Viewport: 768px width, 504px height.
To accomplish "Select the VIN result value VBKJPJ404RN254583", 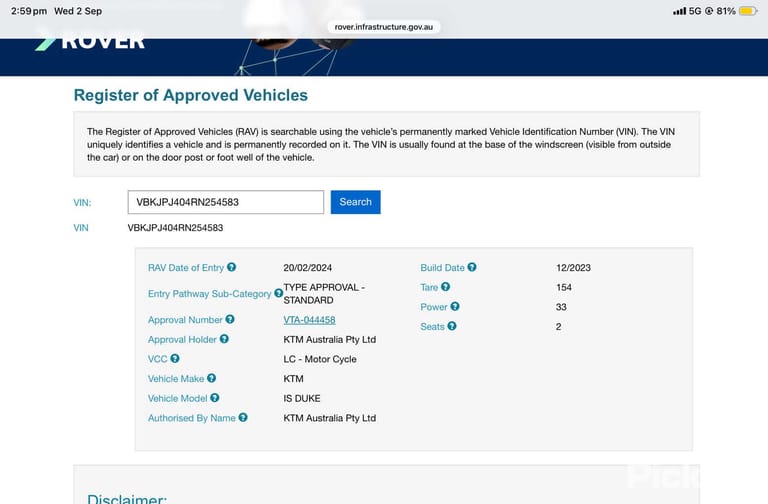I will (x=175, y=228).
